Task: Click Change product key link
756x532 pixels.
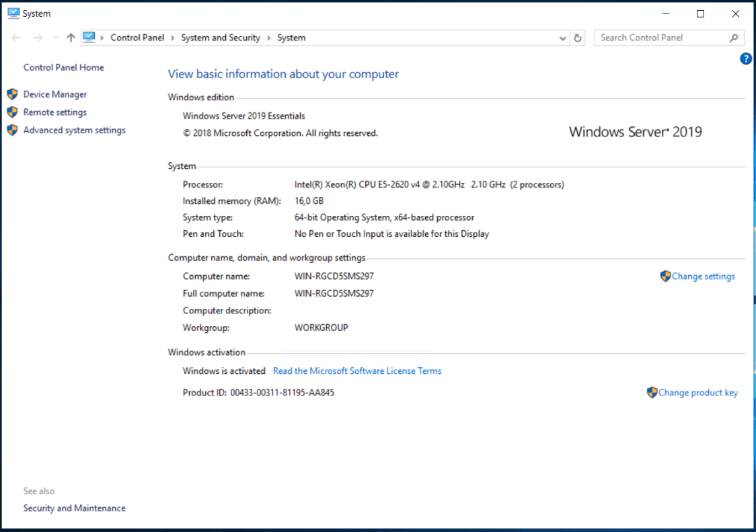Action: click(697, 393)
